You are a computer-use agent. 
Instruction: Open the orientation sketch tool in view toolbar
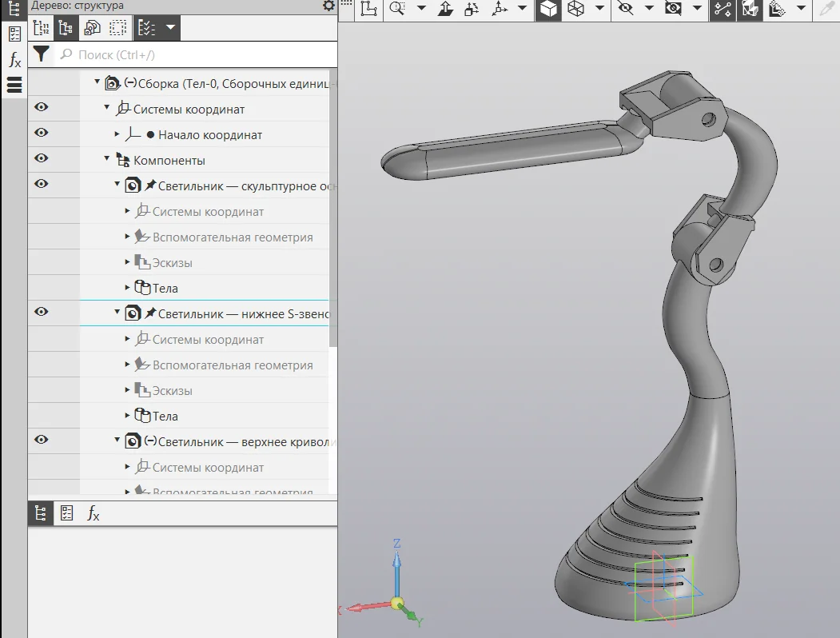coord(368,8)
